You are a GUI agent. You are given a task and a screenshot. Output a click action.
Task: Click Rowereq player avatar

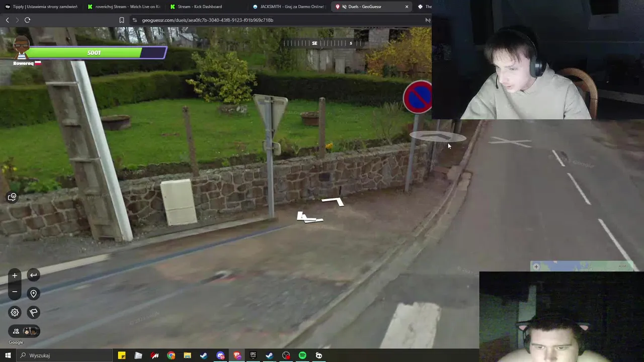21,48
